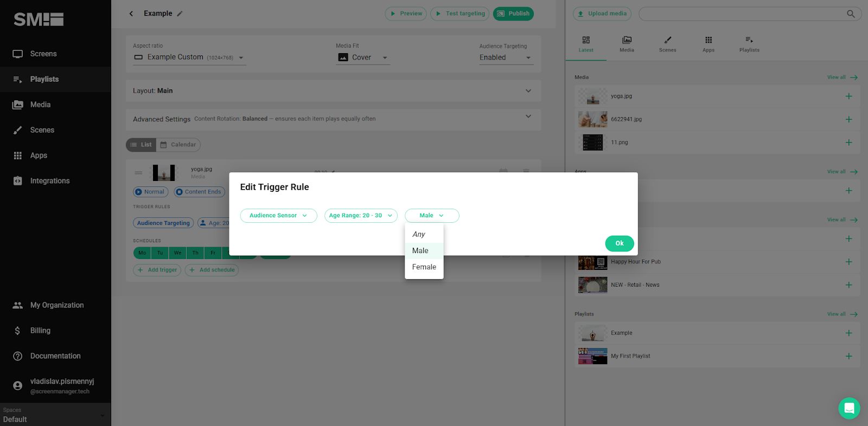
Task: Switch to the Scenes tab in right panel
Action: click(x=667, y=44)
